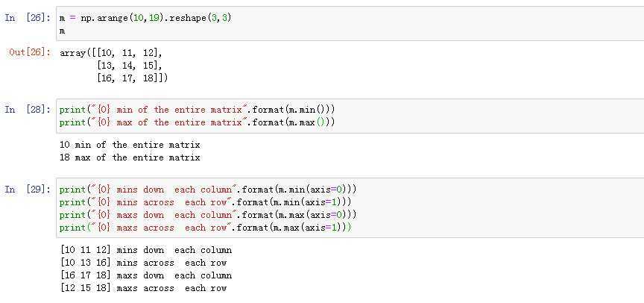
Task: Click the m.min(axis=0) code line
Action: 208,190
